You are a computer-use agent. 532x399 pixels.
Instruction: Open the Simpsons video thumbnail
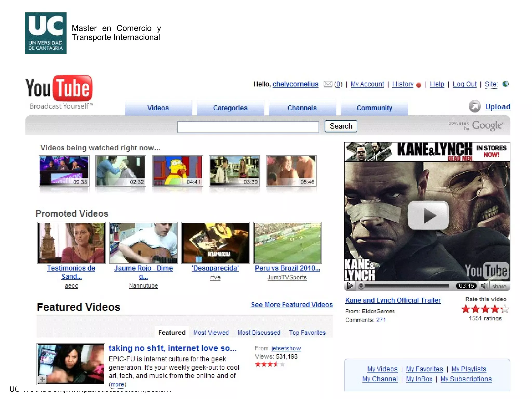pyautogui.click(x=178, y=171)
